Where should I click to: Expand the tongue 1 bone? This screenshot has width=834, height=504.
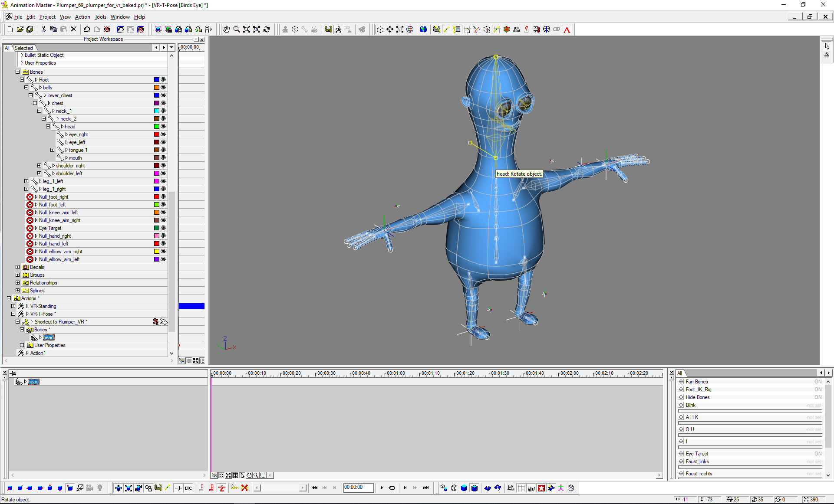coord(53,150)
